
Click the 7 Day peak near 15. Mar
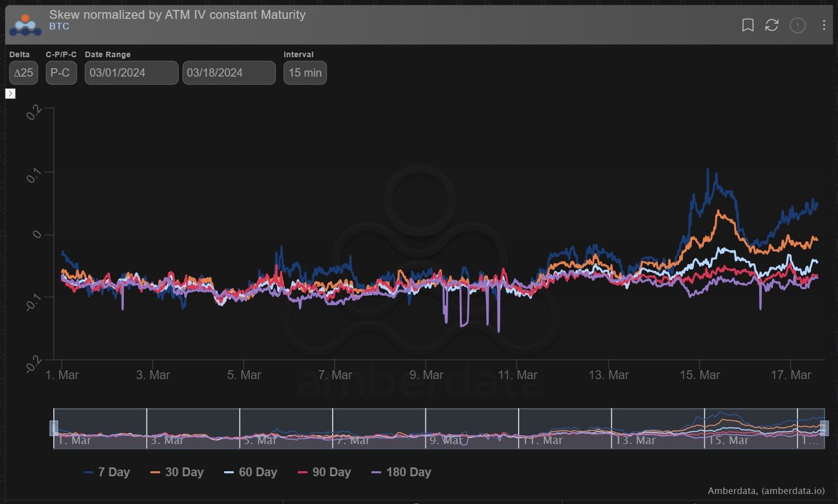707,169
